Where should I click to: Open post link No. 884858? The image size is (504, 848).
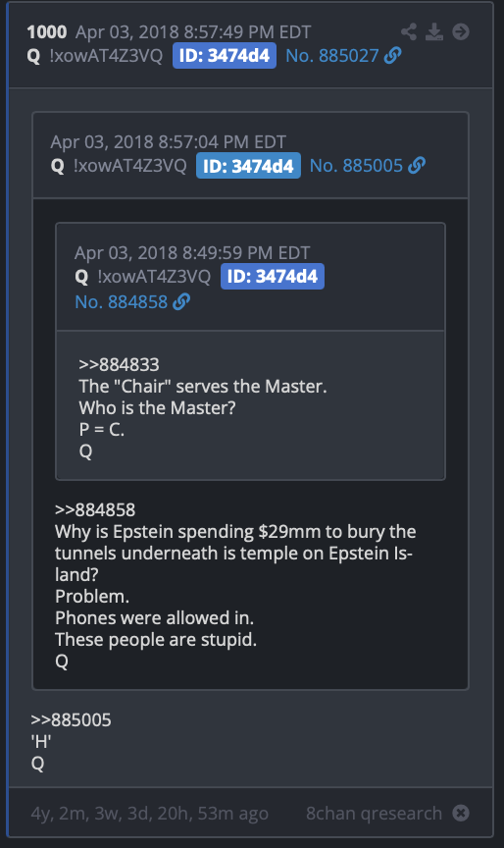(x=122, y=301)
